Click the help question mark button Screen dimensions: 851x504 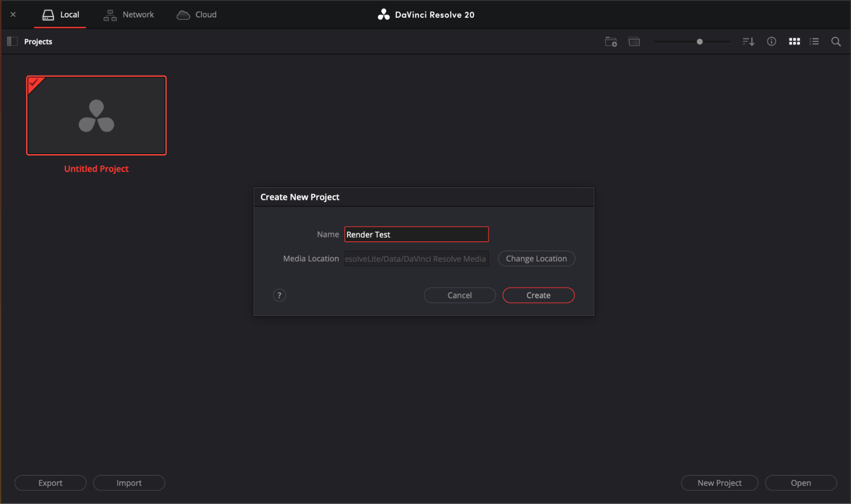(279, 295)
